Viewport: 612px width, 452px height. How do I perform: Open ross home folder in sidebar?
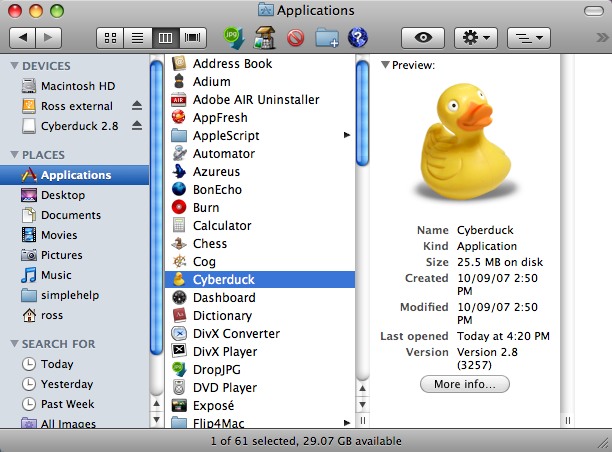[74, 315]
